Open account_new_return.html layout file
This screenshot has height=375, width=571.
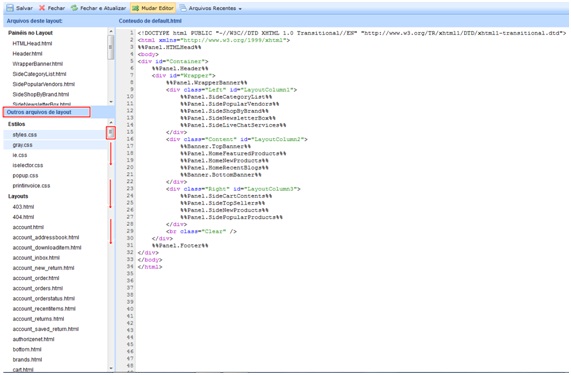tap(43, 268)
